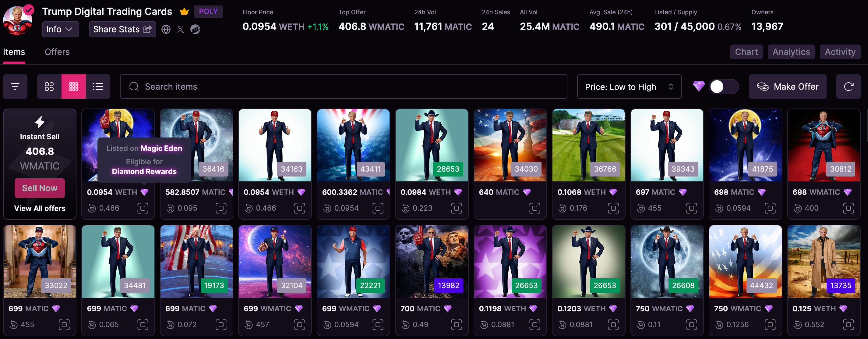The image size is (868, 339).
Task: Click the View All offers link
Action: click(x=40, y=208)
